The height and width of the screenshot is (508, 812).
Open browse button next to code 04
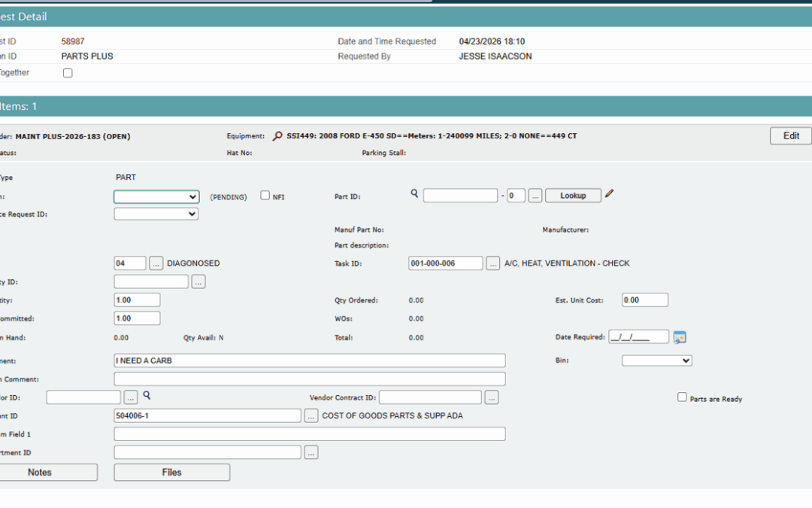point(156,263)
